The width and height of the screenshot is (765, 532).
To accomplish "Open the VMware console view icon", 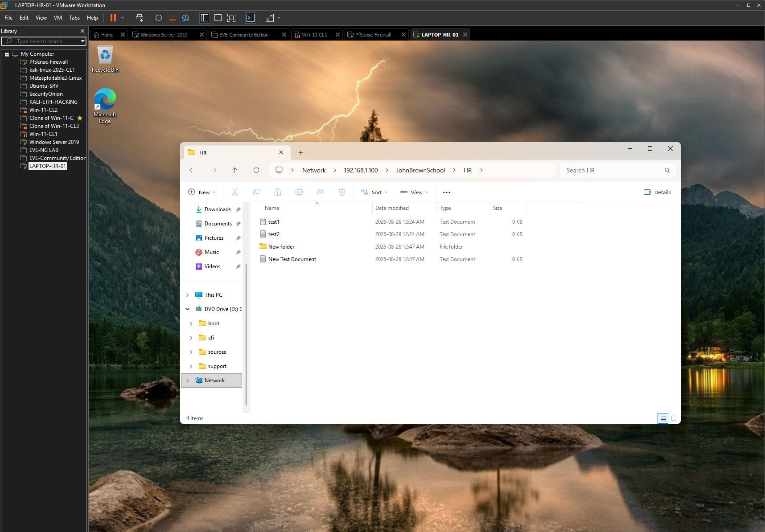I will click(x=251, y=18).
